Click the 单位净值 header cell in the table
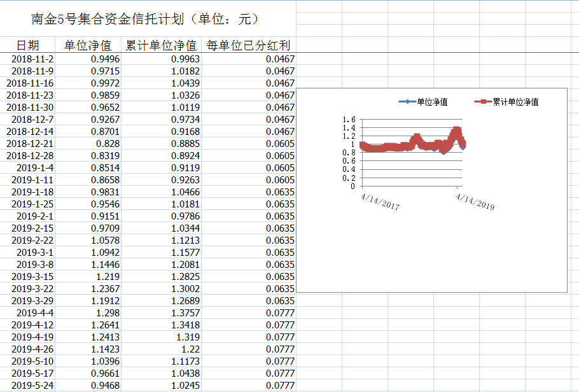 click(x=88, y=45)
